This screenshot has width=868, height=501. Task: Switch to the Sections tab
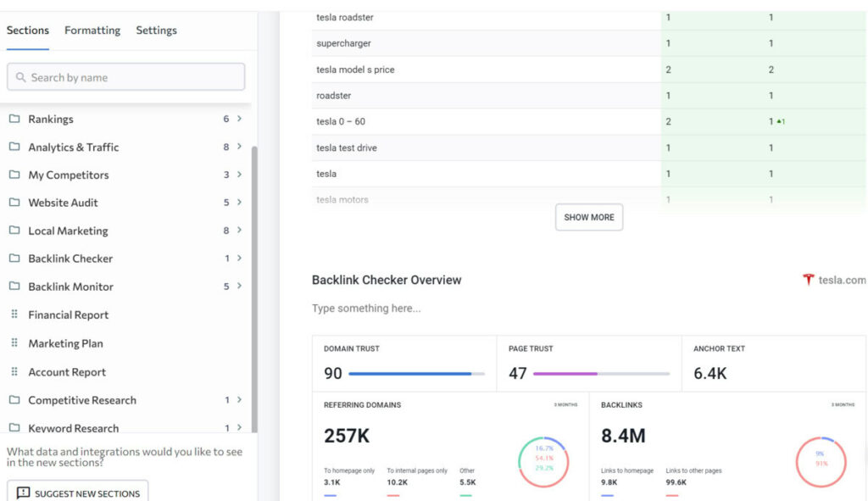point(28,31)
